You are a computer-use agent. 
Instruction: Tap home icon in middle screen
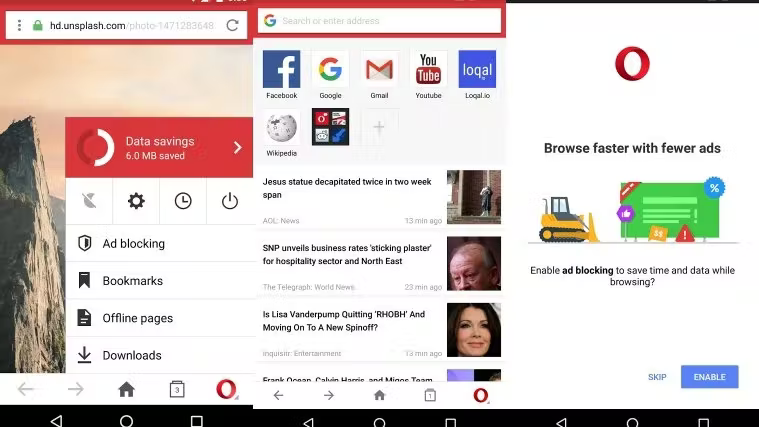[380, 396]
